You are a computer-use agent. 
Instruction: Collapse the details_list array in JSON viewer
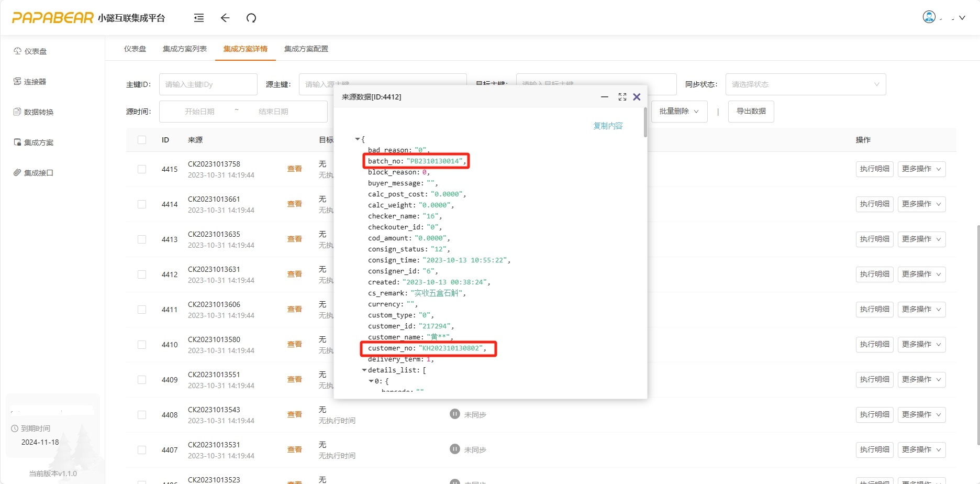point(364,370)
